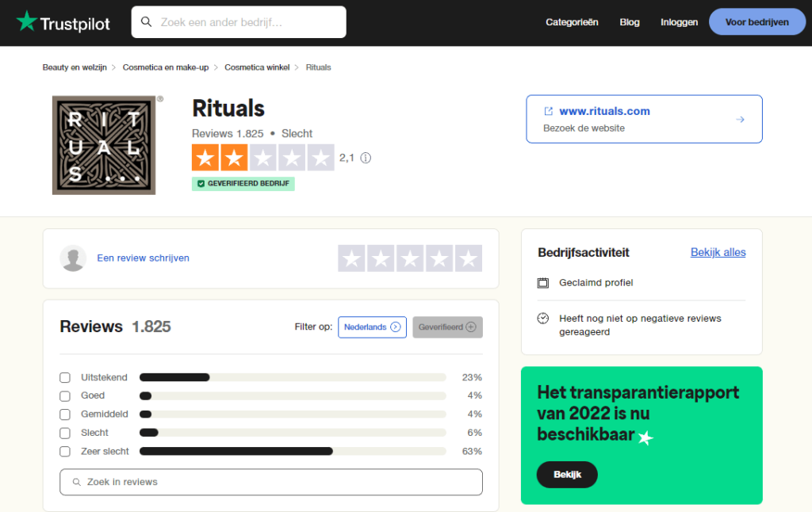
Task: Select the first star in the review rating
Action: click(351, 258)
